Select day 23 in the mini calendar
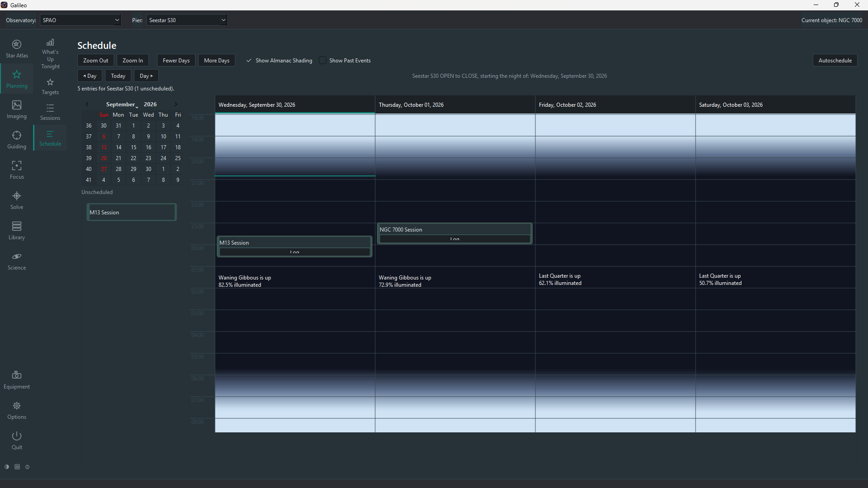 (x=148, y=158)
